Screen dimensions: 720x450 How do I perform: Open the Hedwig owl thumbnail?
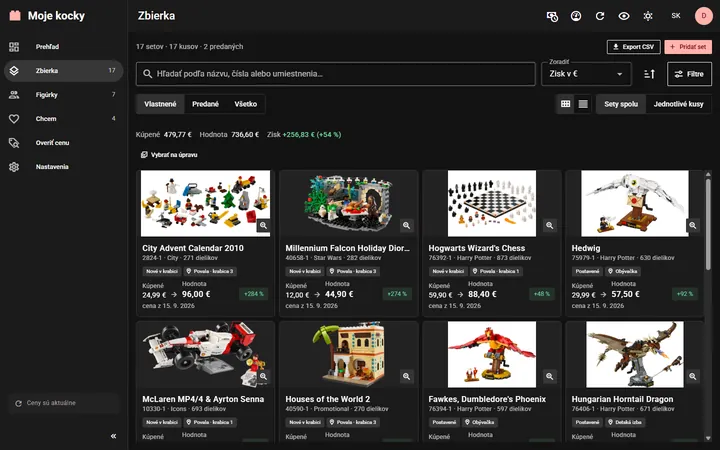tap(635, 203)
